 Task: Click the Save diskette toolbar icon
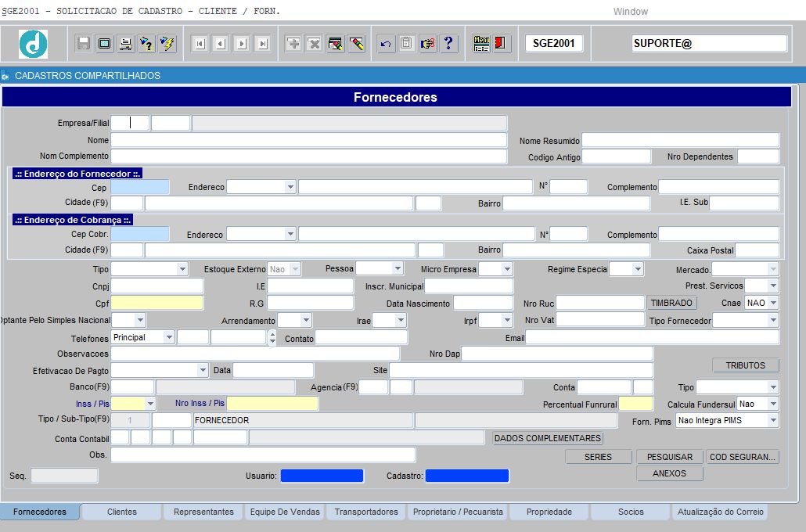tap(83, 44)
